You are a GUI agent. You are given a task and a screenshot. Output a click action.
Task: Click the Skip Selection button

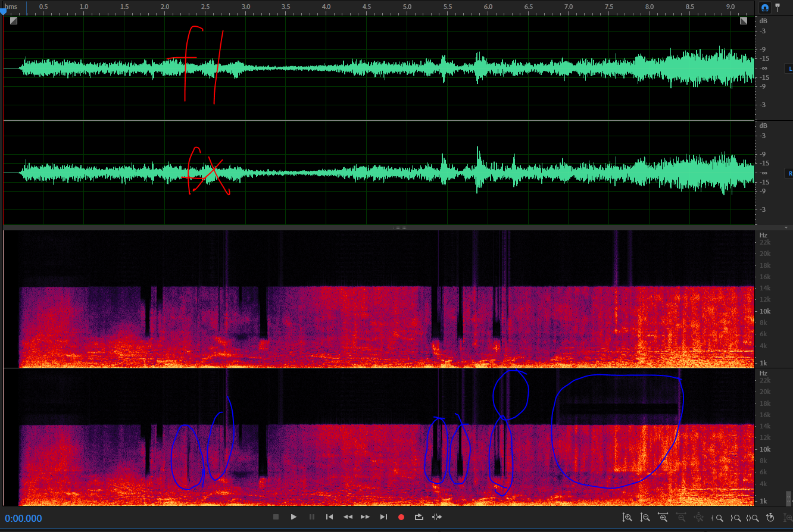437,517
